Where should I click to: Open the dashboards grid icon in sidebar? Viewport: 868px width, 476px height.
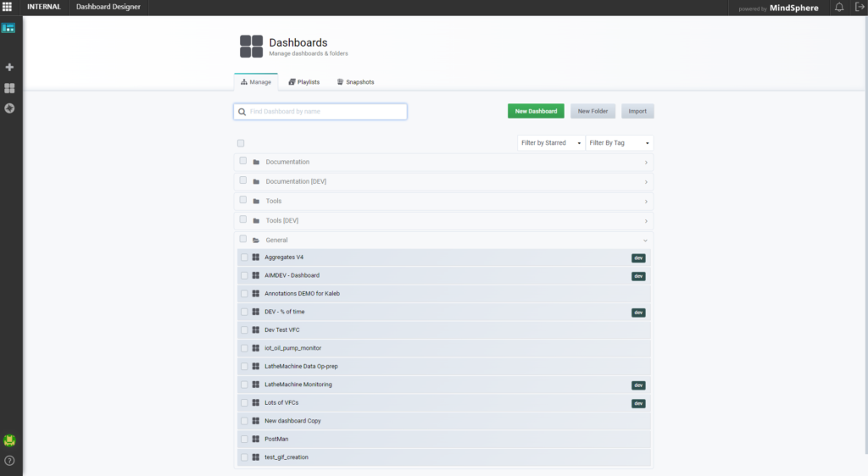[x=9, y=88]
